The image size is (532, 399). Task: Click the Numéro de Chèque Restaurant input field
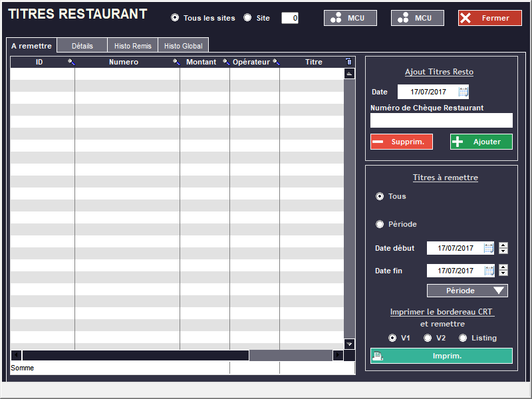(x=442, y=120)
